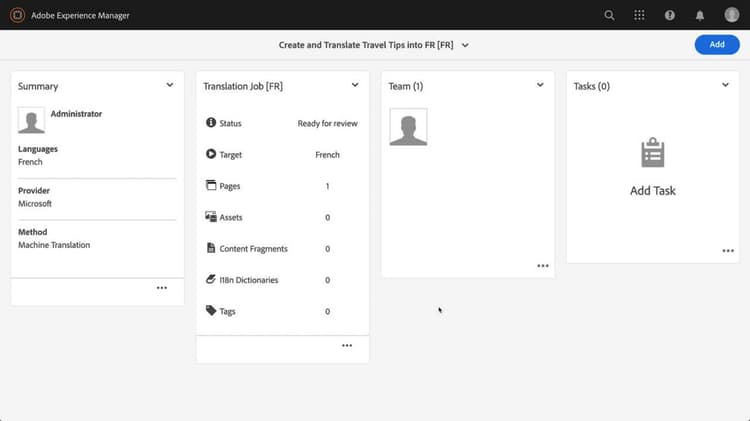Click the 'Summary' card heading
This screenshot has height=421, width=750.
(x=38, y=86)
